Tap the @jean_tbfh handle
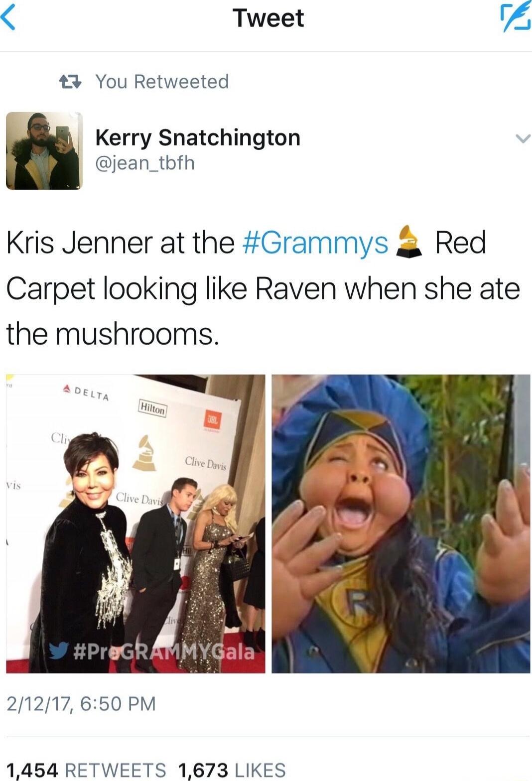Image resolution: width=532 pixels, height=781 pixels. click(145, 163)
